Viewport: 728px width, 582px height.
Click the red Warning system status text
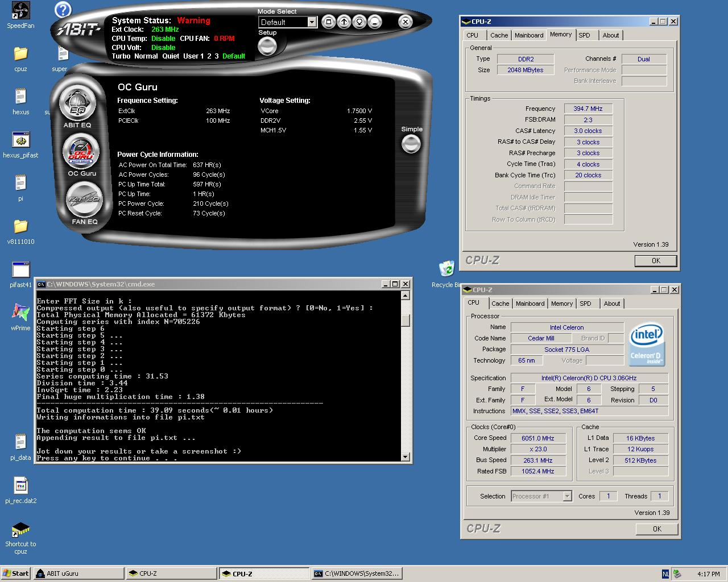point(193,20)
